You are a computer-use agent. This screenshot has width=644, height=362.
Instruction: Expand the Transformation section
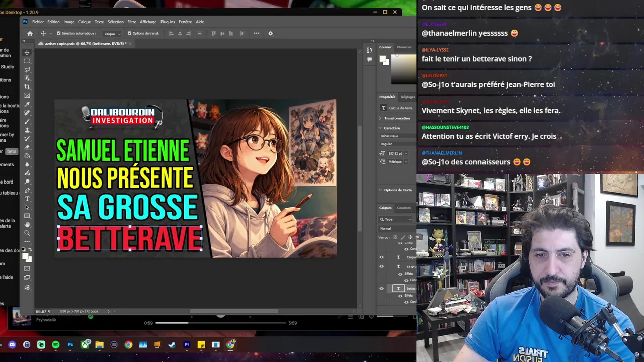click(380, 118)
